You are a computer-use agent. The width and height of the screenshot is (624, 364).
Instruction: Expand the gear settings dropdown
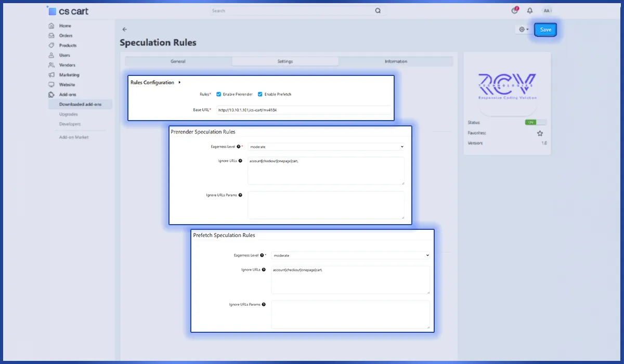(523, 30)
